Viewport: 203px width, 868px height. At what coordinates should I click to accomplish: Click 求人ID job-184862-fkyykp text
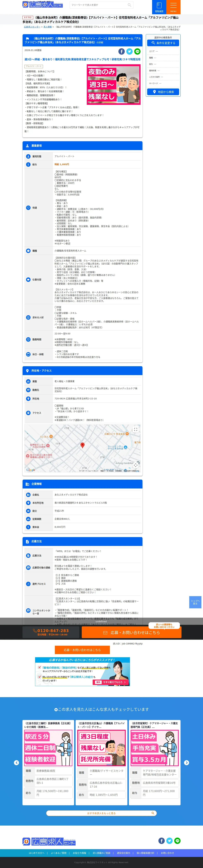128,643
